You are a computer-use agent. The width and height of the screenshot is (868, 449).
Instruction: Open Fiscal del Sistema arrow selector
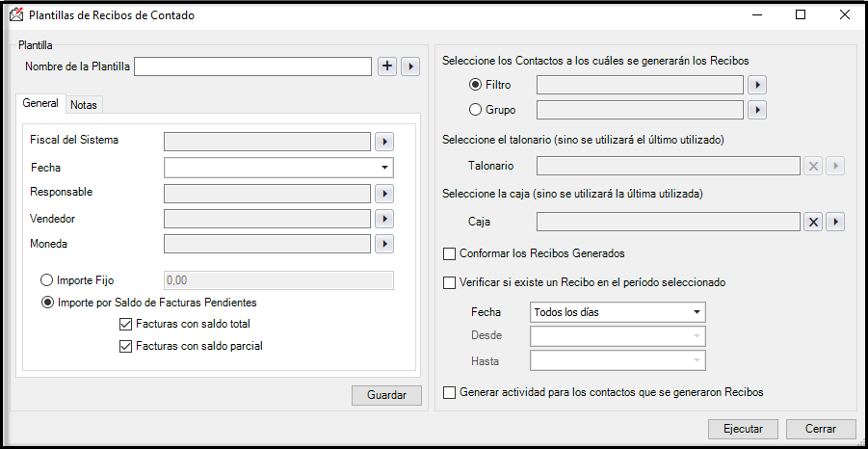384,142
